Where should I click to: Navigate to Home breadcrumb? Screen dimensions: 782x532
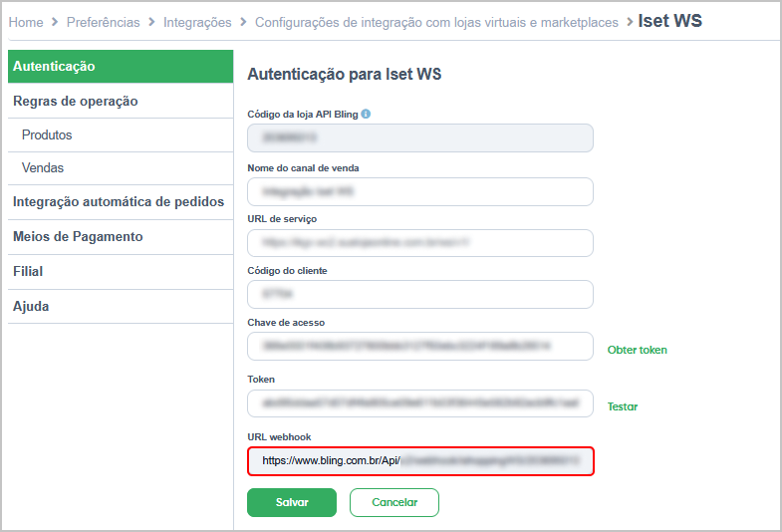point(26,23)
